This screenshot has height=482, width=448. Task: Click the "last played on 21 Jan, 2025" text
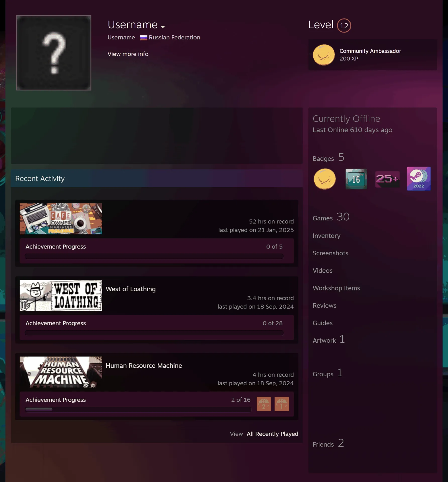(x=256, y=230)
